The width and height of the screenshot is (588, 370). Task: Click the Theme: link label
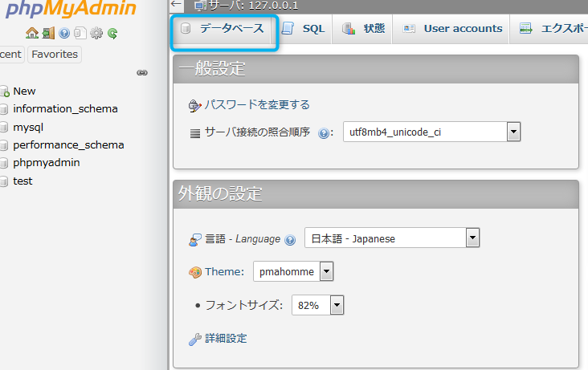coord(224,272)
